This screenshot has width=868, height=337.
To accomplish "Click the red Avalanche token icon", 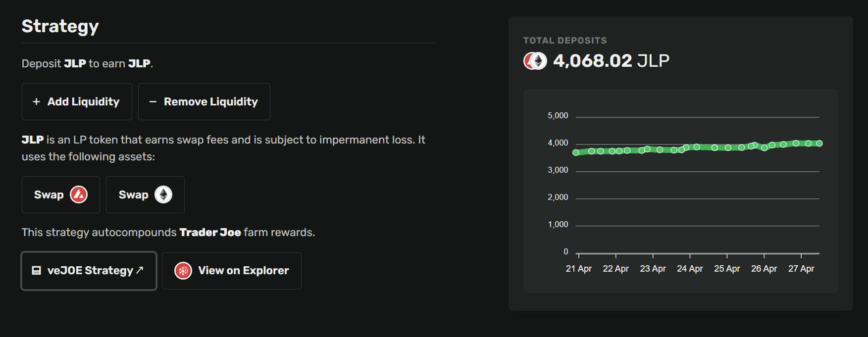I will [x=79, y=194].
